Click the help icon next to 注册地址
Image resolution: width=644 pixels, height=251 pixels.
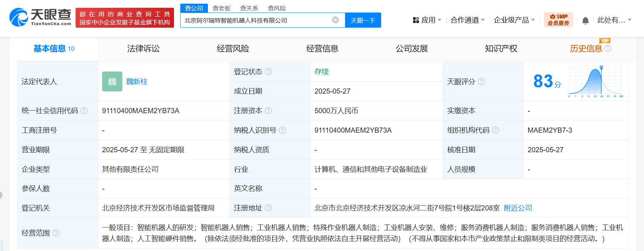coord(268,208)
